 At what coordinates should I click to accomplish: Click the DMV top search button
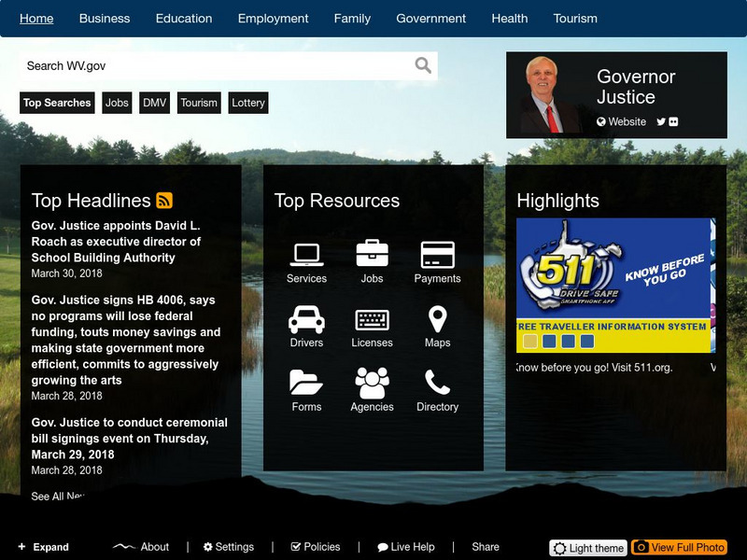154,103
